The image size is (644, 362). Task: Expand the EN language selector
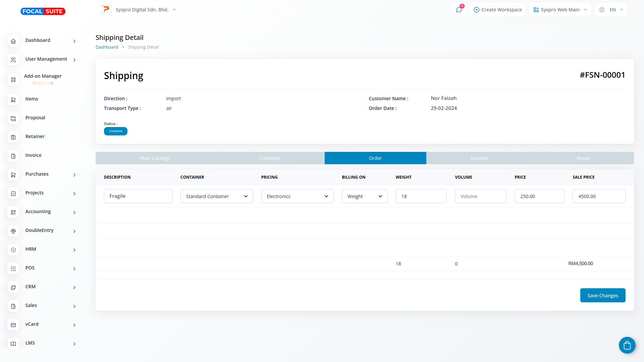pos(611,10)
